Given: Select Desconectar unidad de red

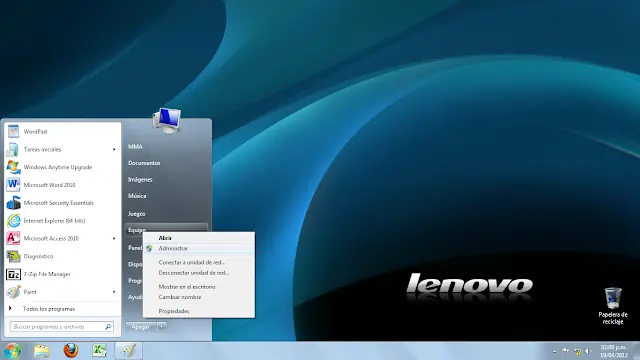Looking at the screenshot, I should point(199,273).
